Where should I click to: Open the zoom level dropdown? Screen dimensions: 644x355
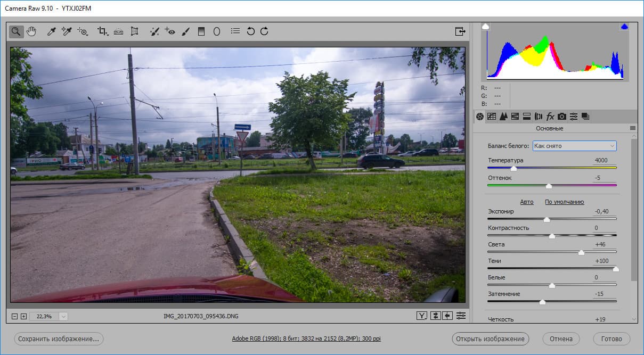point(63,316)
